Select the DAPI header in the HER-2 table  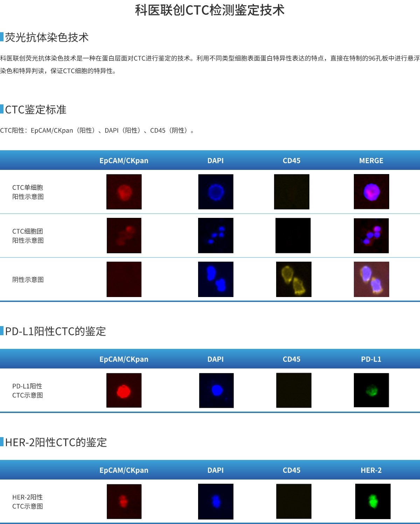point(216,470)
